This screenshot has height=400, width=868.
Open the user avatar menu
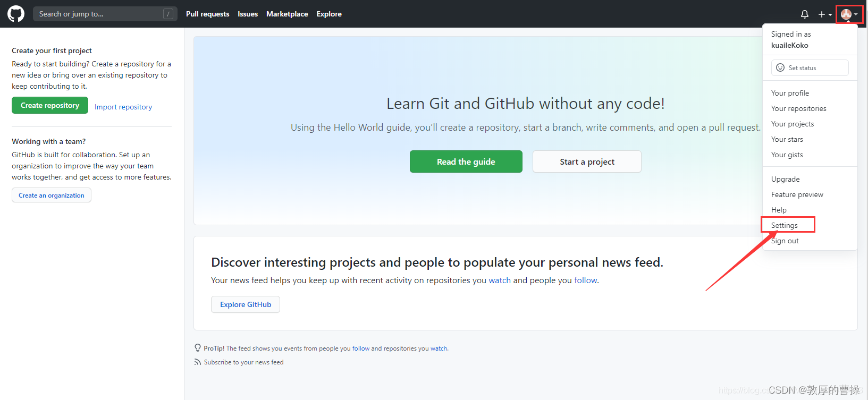point(849,14)
